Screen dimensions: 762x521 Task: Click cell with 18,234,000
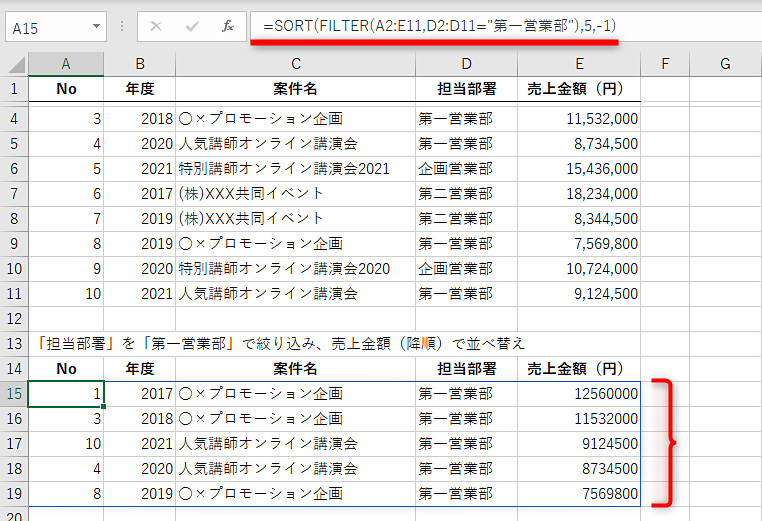[579, 194]
